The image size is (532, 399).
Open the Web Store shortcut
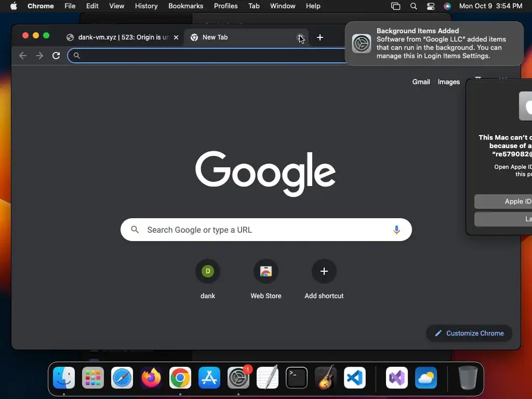[266, 279]
